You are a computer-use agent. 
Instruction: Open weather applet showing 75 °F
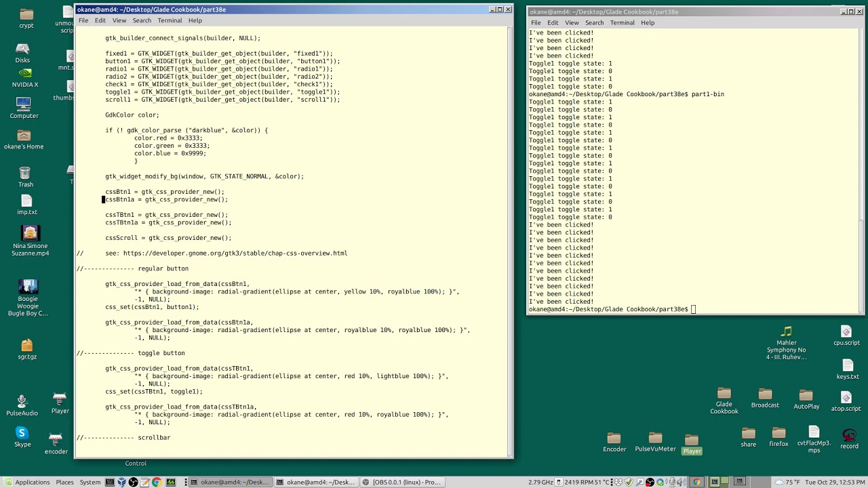[786, 482]
